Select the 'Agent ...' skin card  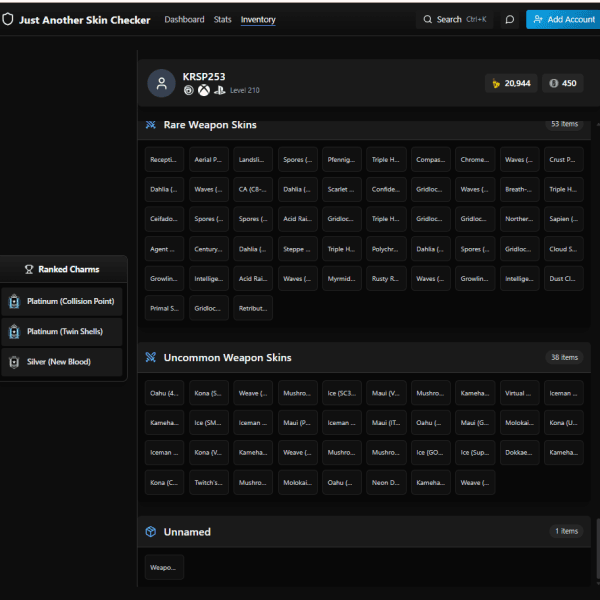(164, 249)
